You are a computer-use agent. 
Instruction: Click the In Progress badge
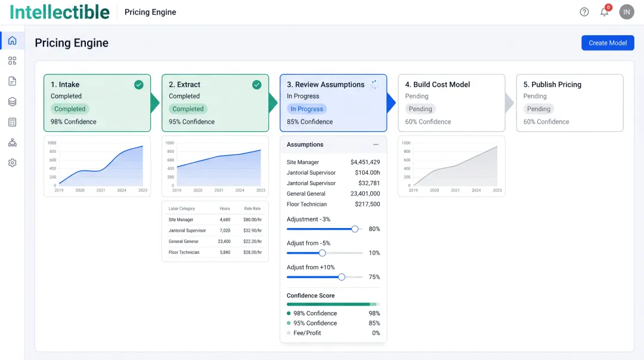[x=307, y=109]
